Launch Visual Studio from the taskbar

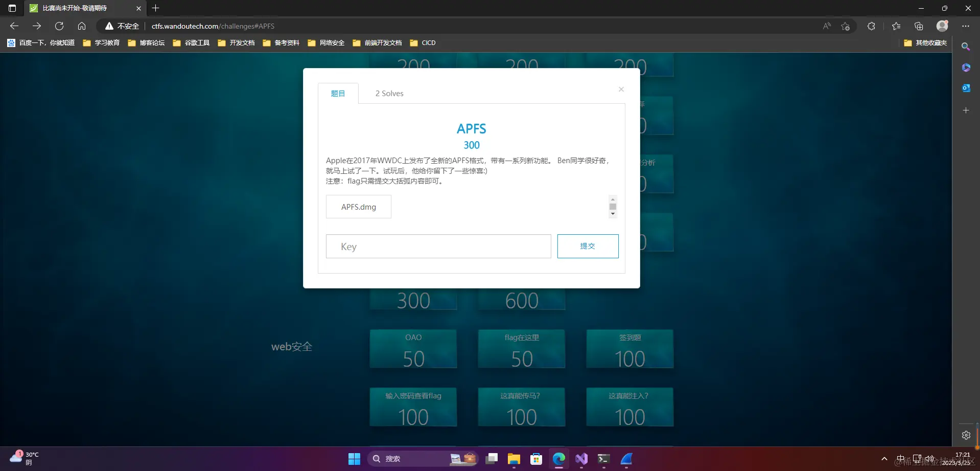(x=581, y=459)
